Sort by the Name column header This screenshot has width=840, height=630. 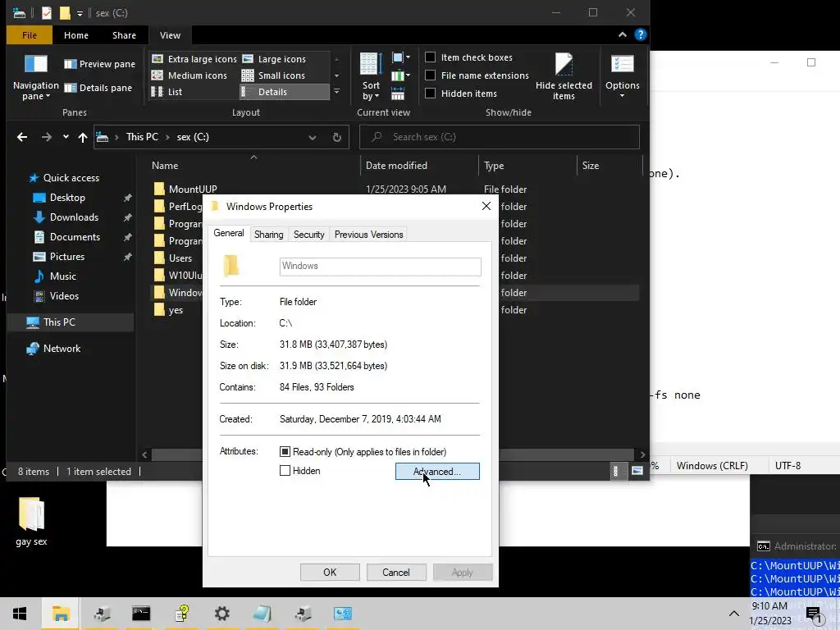tap(253, 166)
